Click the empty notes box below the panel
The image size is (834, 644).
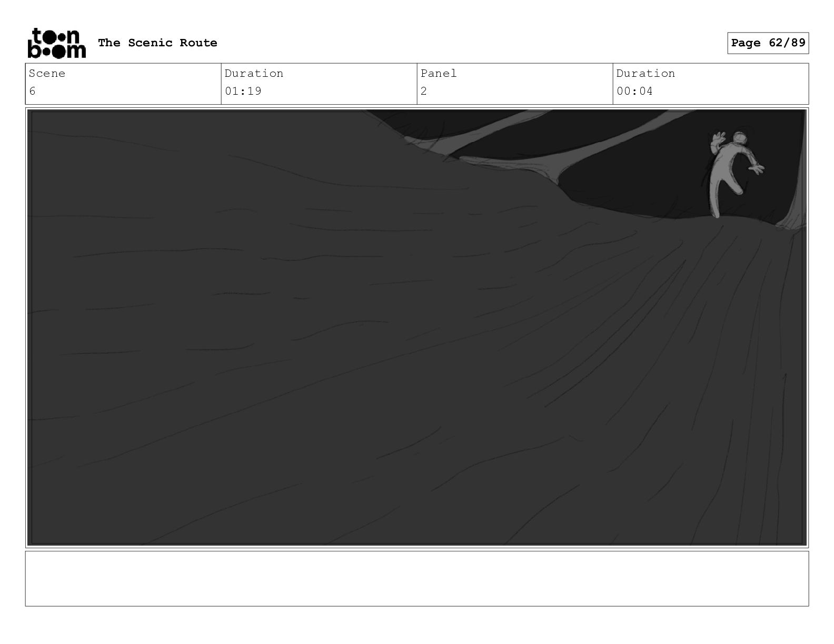(417, 578)
